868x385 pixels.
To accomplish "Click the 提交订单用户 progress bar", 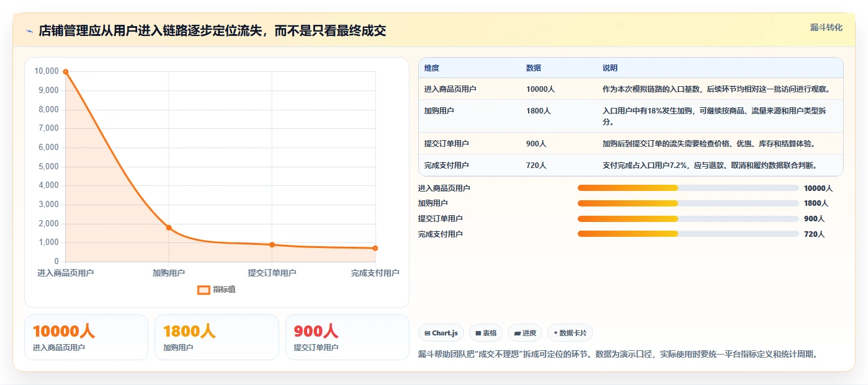I will point(688,219).
